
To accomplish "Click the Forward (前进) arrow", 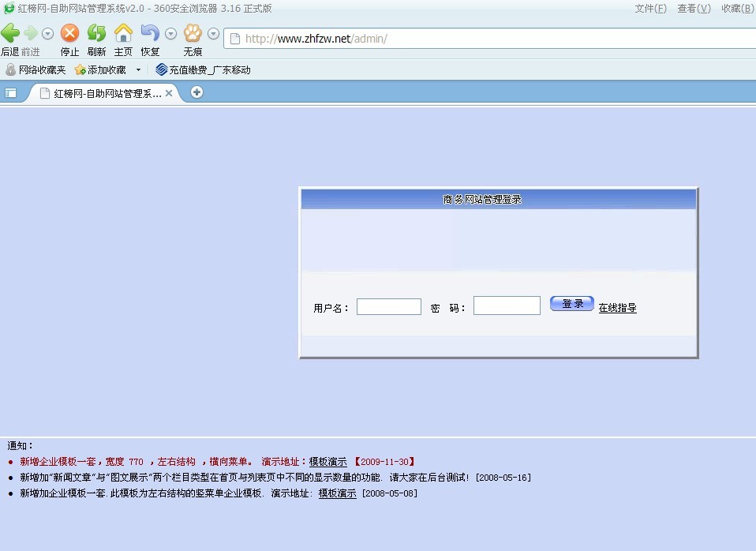I will pyautogui.click(x=30, y=33).
